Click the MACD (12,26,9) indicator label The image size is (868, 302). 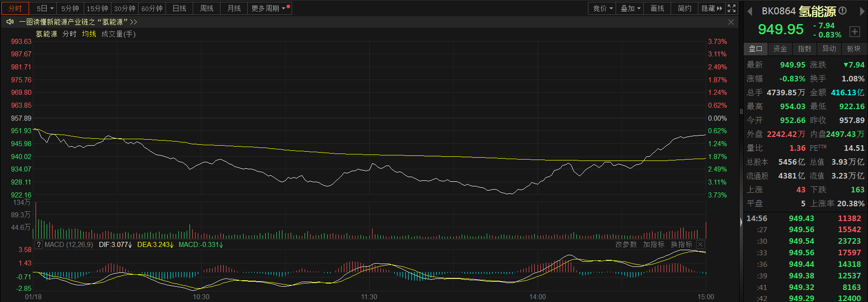click(x=68, y=245)
